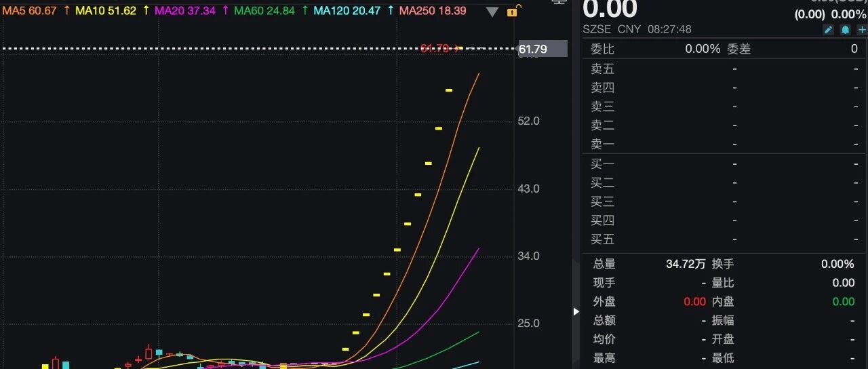
Task: Click the pencil edit icon
Action: coord(828,30)
